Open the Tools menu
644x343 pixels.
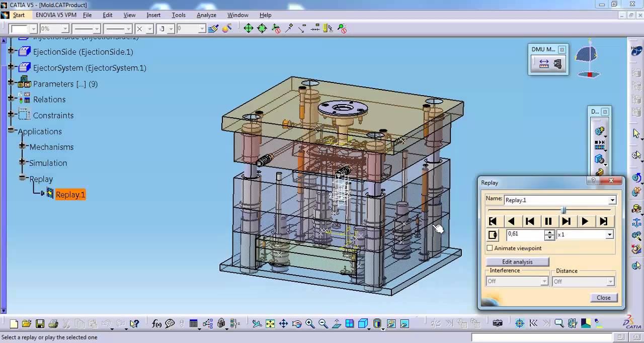click(x=179, y=15)
